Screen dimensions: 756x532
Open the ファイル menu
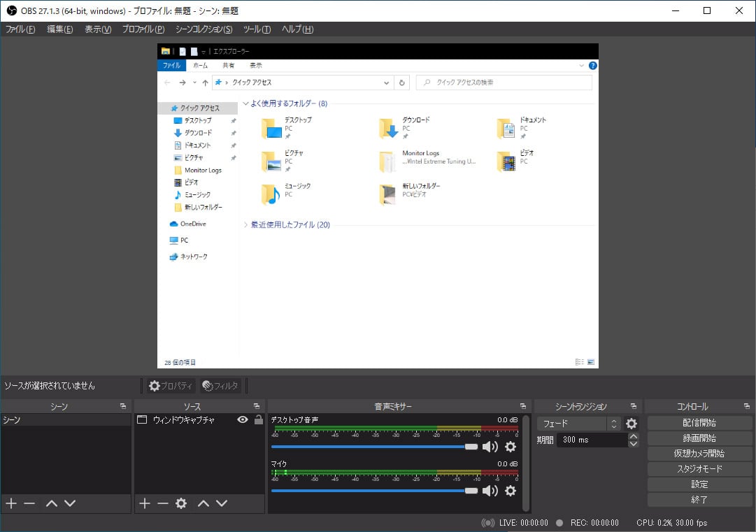pyautogui.click(x=20, y=29)
